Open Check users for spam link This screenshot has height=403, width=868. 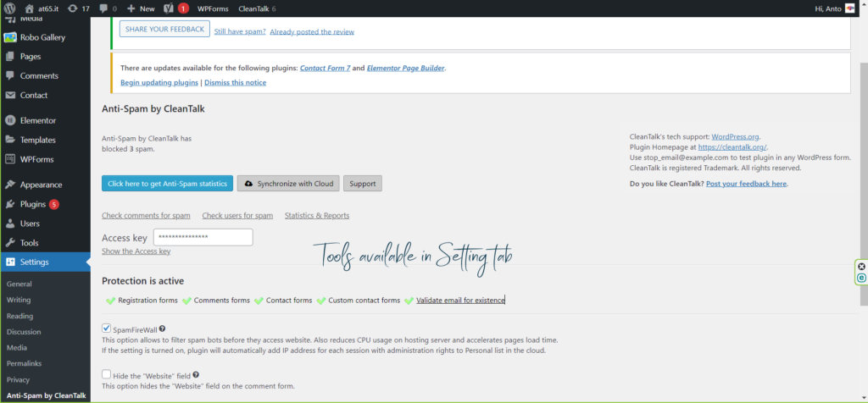(x=237, y=216)
